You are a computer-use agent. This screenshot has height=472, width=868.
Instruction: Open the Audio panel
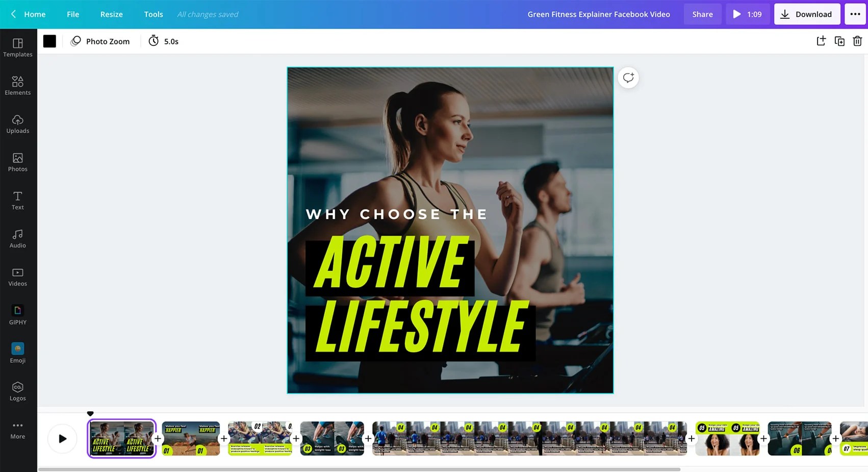point(18,238)
